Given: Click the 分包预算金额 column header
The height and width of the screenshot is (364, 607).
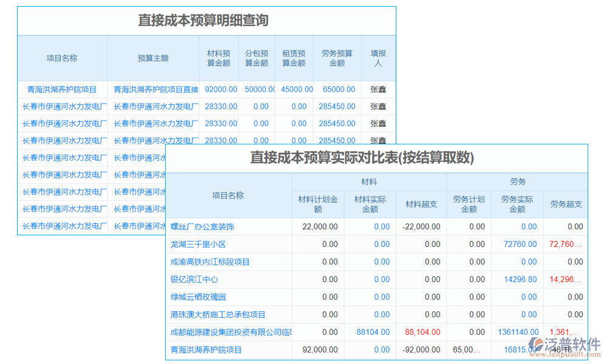Looking at the screenshot, I should click(256, 58).
